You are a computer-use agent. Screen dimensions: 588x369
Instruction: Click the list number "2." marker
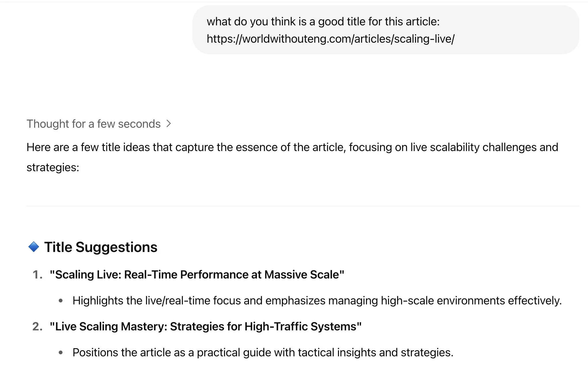pyautogui.click(x=38, y=327)
